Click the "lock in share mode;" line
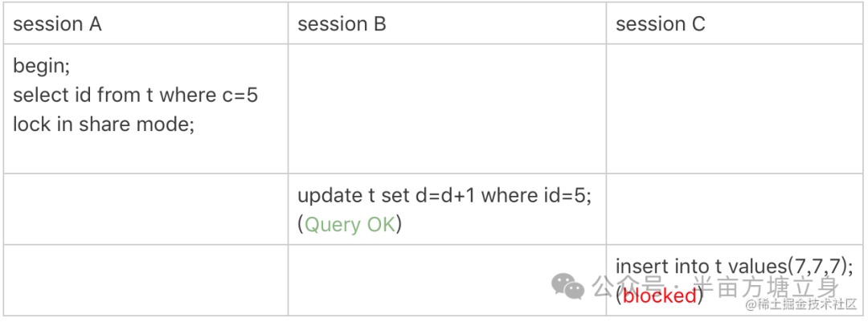Image resolution: width=868 pixels, height=322 pixels. pos(104,125)
